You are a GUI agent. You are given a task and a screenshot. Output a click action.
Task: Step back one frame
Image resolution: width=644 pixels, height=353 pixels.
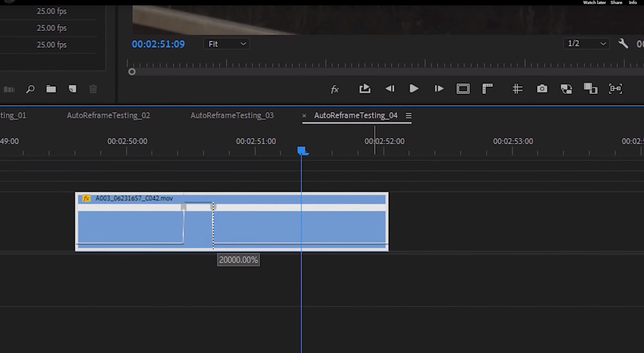[x=390, y=89]
